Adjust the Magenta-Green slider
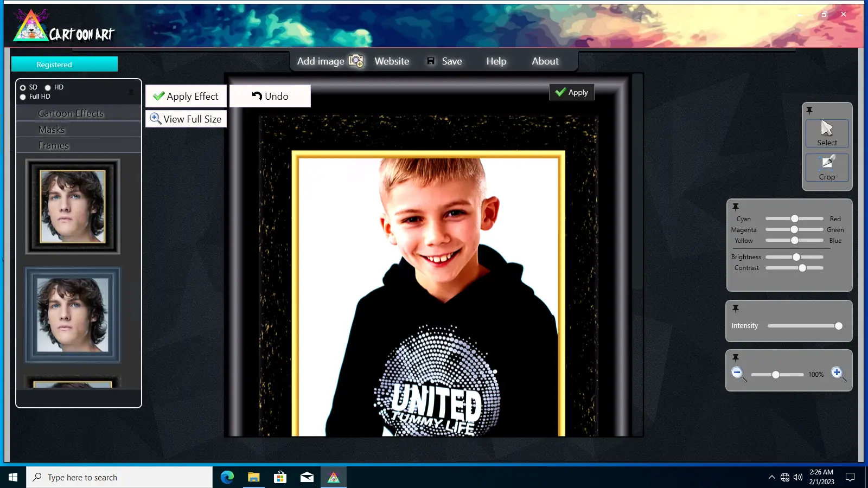This screenshot has height=488, width=868. click(794, 229)
